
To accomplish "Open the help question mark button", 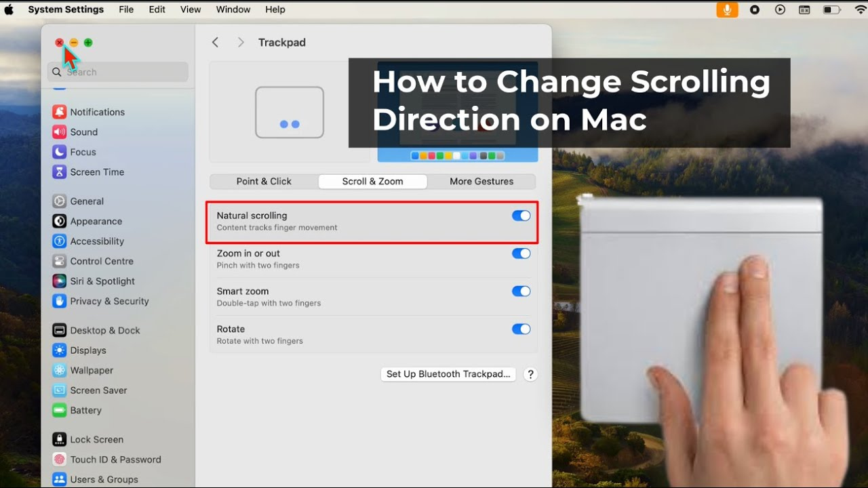I will click(x=531, y=374).
